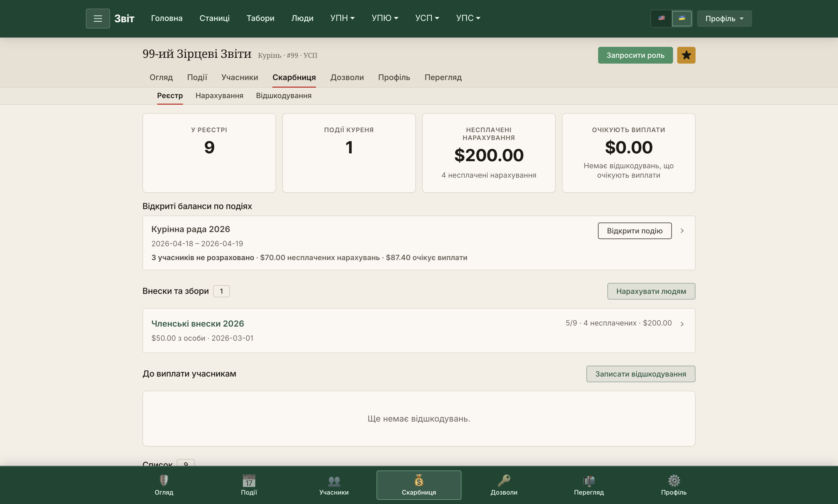Expand the Членські внески 2026 row chevron
838x504 pixels.
pos(682,324)
